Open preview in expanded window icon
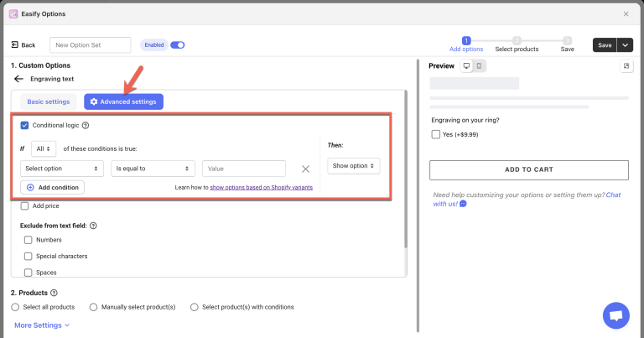 pyautogui.click(x=626, y=65)
